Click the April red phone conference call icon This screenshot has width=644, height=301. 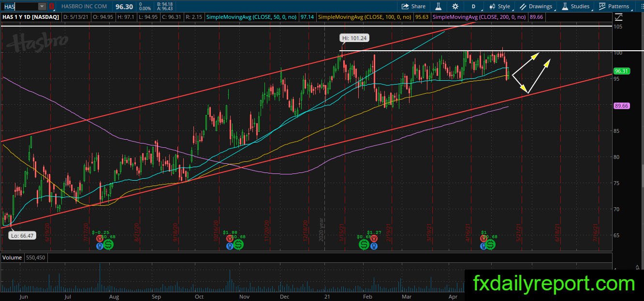click(483, 238)
